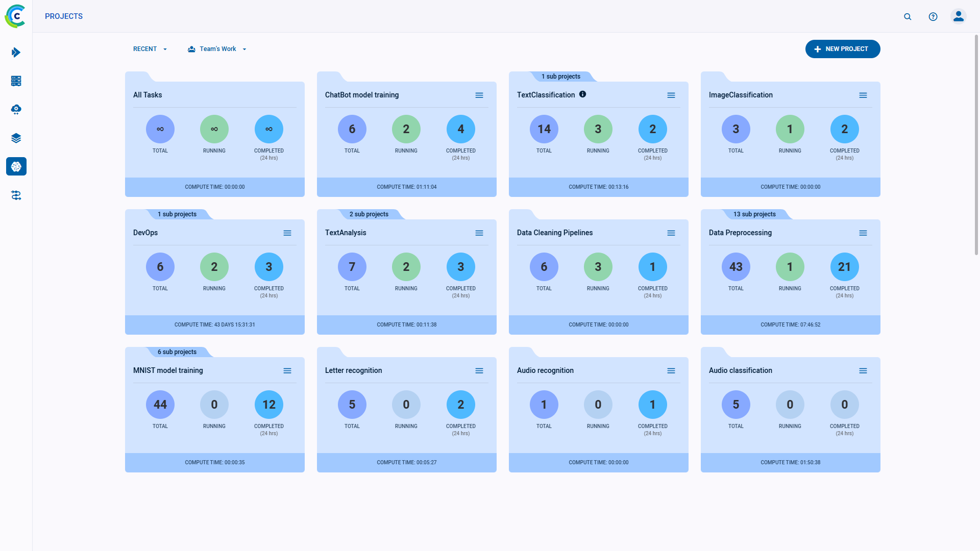Open Datasets using the layers sidebar icon
The width and height of the screenshot is (980, 551).
[x=16, y=138]
